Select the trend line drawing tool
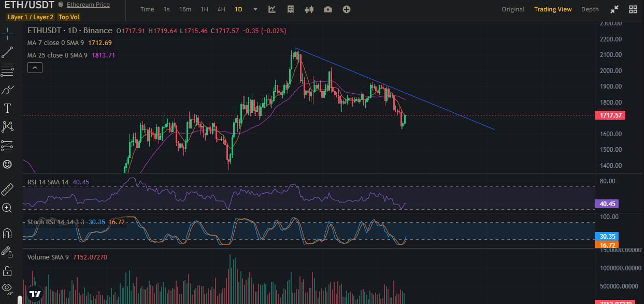The image size is (644, 304). [x=7, y=52]
